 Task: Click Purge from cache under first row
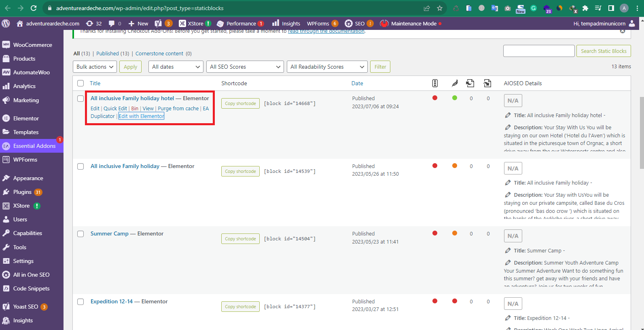click(178, 108)
